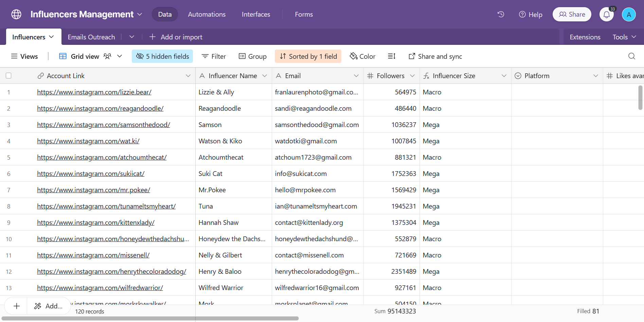Screen dimensions: 644x322
Task: Open sukiicat Instagram link
Action: (91, 174)
